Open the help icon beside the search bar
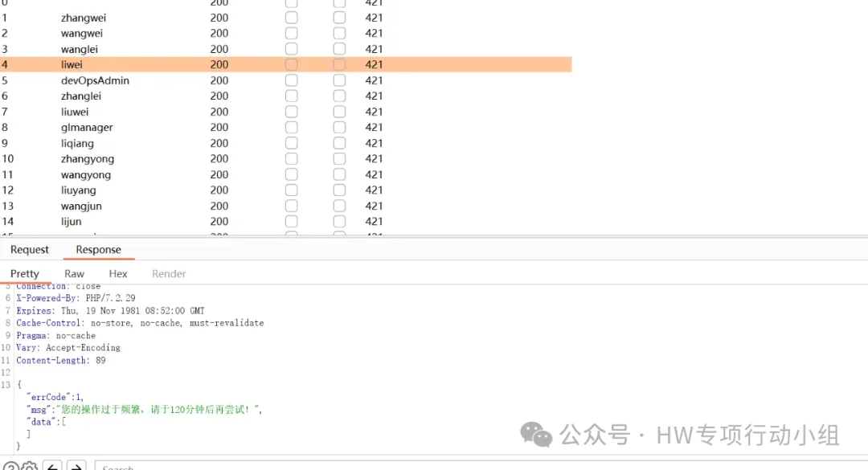 click(11, 468)
